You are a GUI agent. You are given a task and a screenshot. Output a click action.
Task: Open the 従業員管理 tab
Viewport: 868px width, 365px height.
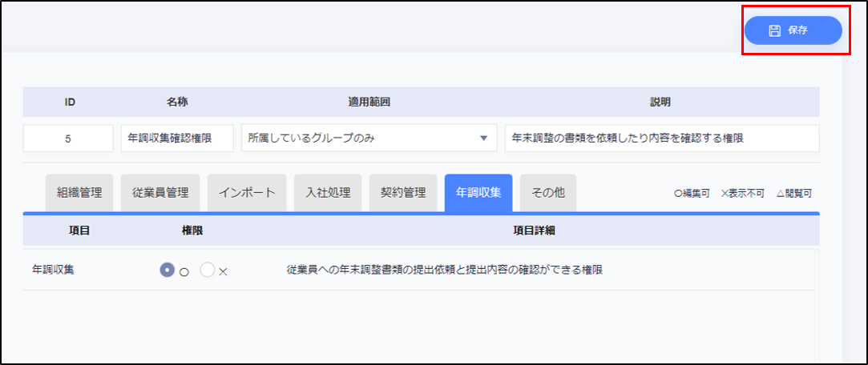[160, 193]
